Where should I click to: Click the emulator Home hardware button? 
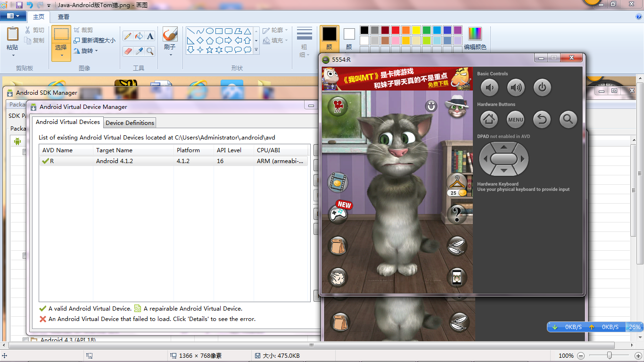[489, 119]
